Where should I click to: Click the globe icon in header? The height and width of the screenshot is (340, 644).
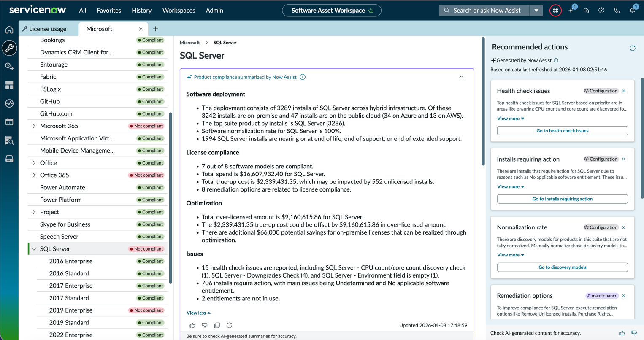(555, 11)
